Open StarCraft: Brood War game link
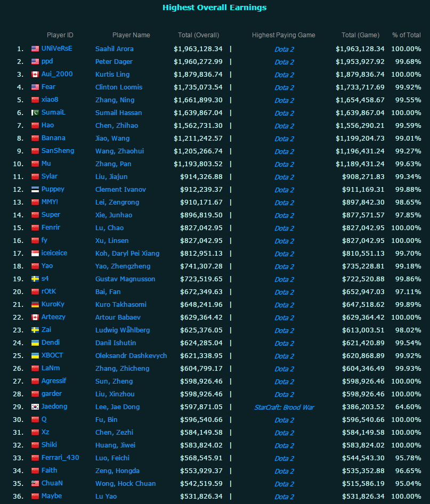Viewport: 430px width, 504px height. [284, 408]
